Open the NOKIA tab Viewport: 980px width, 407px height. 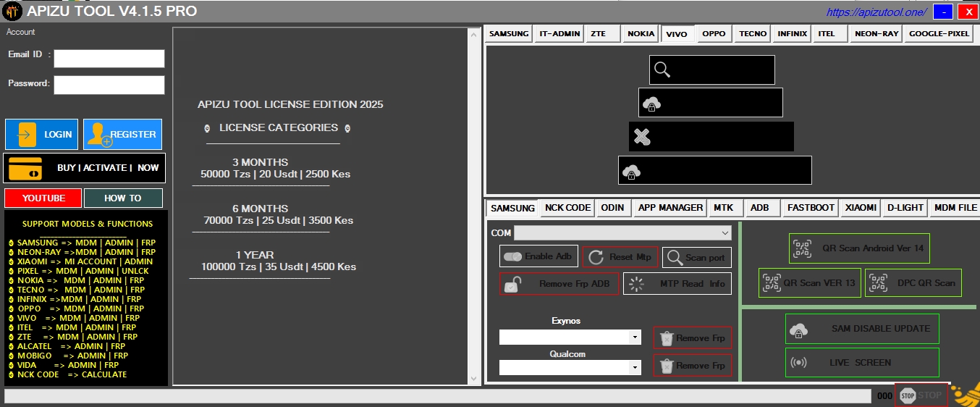[641, 33]
